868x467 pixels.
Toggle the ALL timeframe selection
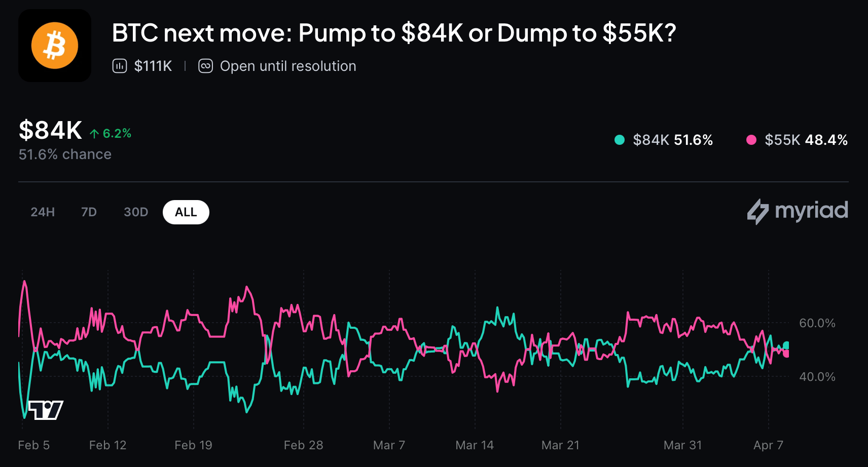tap(186, 212)
